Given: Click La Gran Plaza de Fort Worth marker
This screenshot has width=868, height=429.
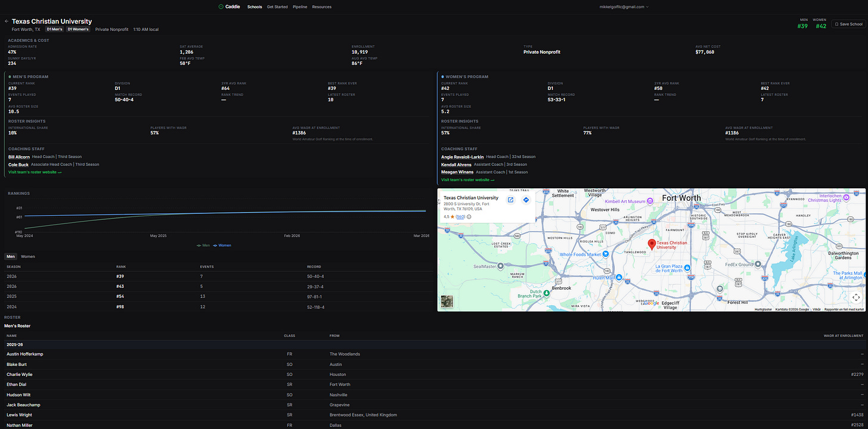Looking at the screenshot, I should click(687, 268).
